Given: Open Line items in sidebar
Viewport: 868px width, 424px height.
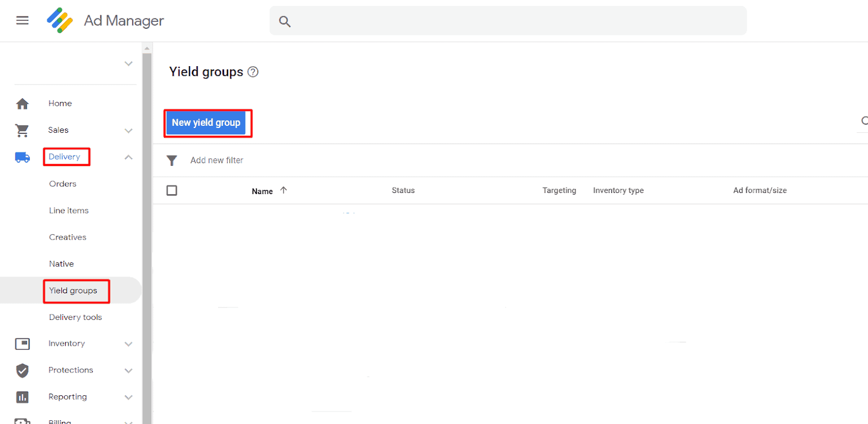Looking at the screenshot, I should 69,210.
